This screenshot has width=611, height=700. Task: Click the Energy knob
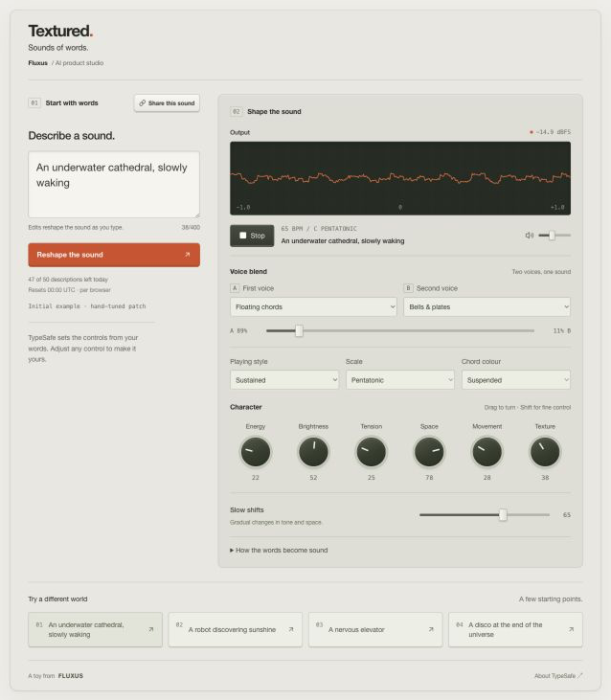click(x=256, y=452)
